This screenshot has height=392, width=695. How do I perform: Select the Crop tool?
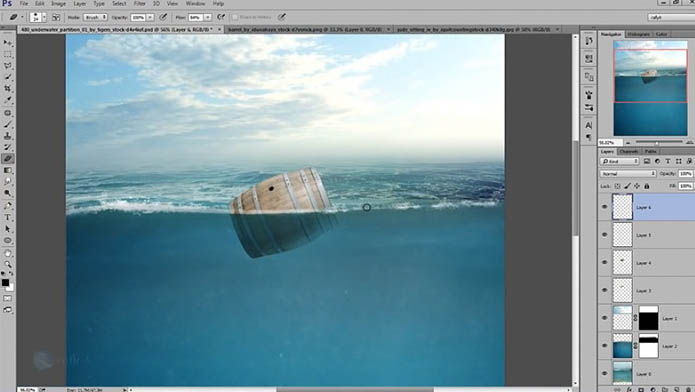8,89
